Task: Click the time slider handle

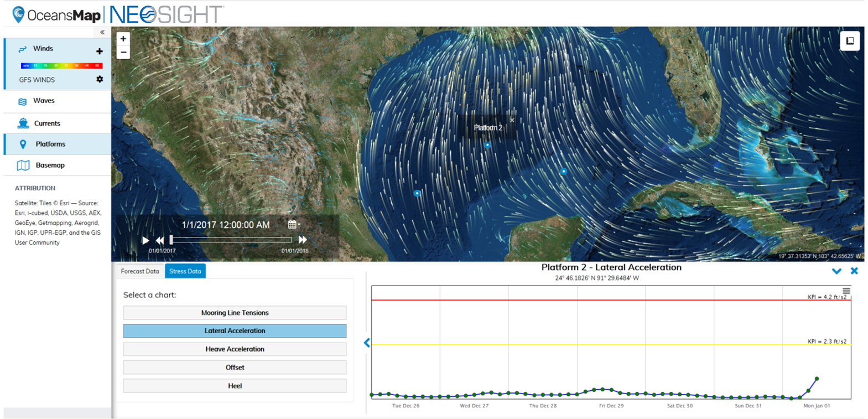Action: click(171, 240)
